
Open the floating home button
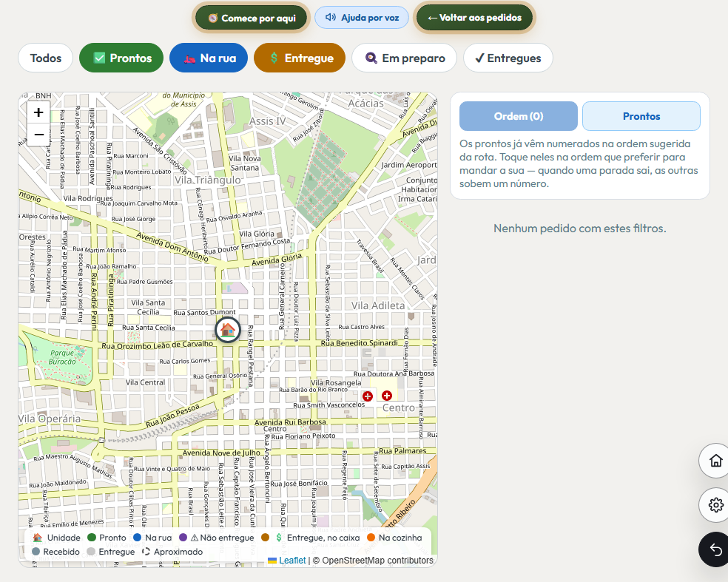715,461
